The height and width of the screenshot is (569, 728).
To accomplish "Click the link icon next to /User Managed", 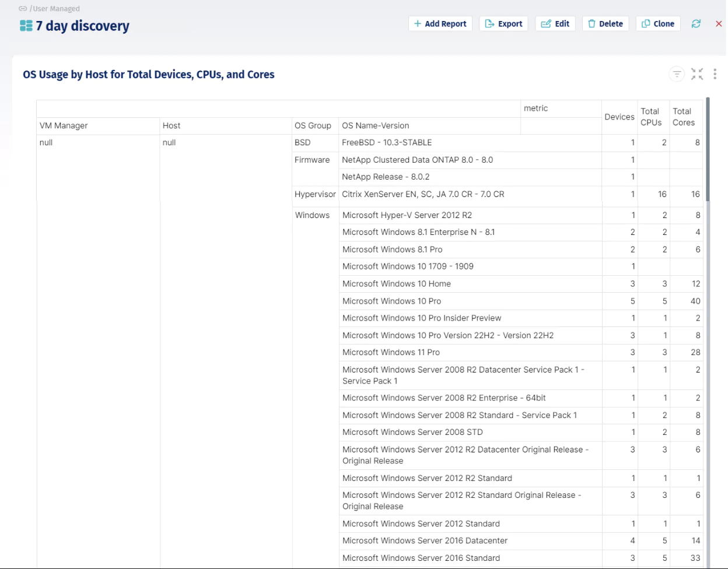I will 23,9.
